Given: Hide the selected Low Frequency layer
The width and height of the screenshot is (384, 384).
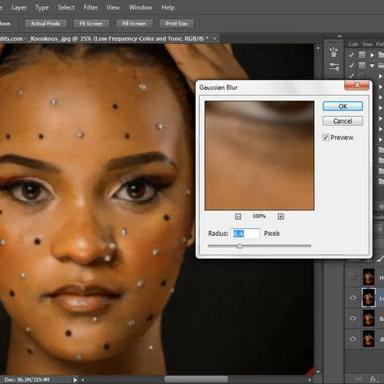Looking at the screenshot, I should [353, 298].
